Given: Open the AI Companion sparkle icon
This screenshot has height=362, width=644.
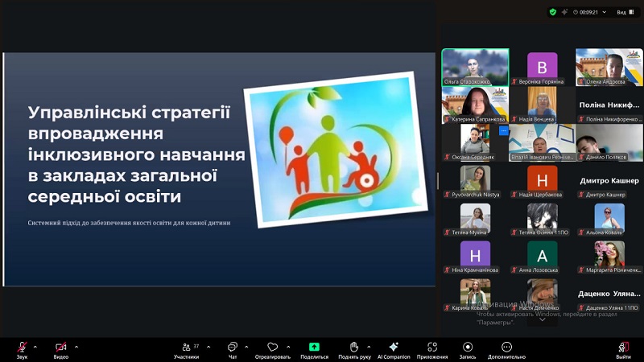Looking at the screenshot, I should pyautogui.click(x=394, y=348).
